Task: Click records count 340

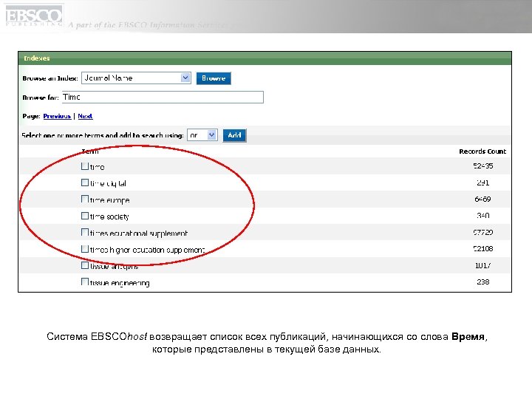Action: (482, 216)
